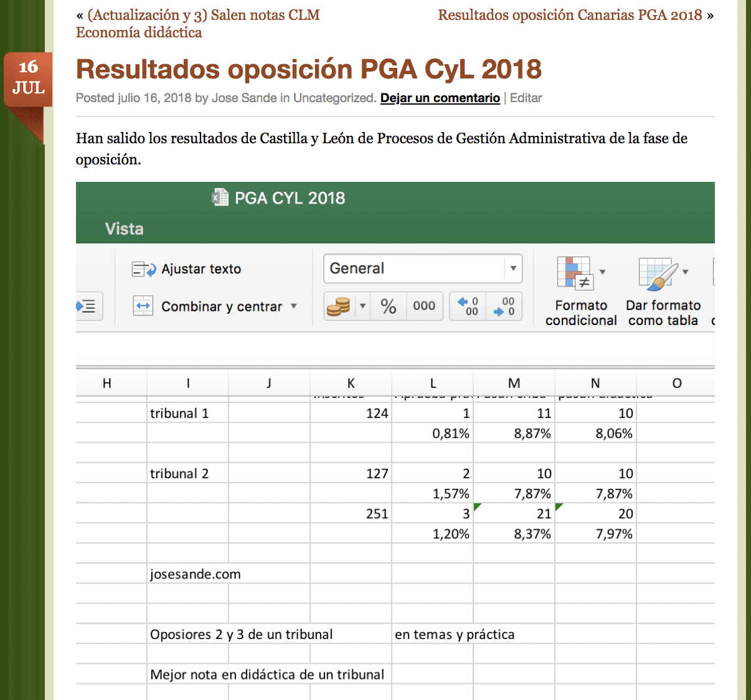This screenshot has width=751, height=700.
Task: Click the Editar post link
Action: (x=526, y=98)
